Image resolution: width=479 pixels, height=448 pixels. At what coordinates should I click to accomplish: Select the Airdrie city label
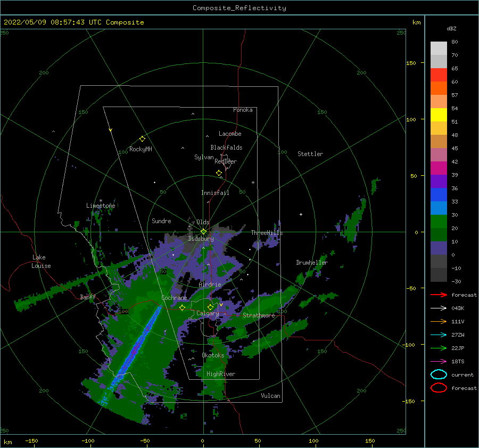[x=210, y=284]
